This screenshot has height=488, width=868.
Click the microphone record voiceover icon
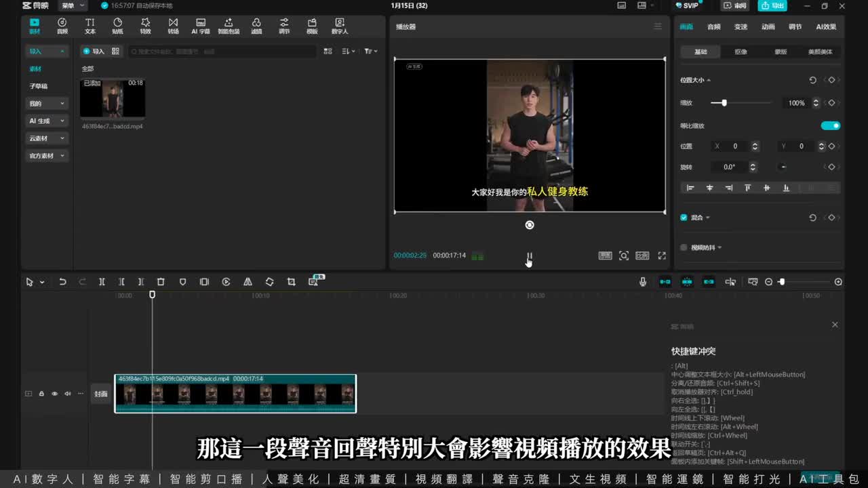coord(643,282)
